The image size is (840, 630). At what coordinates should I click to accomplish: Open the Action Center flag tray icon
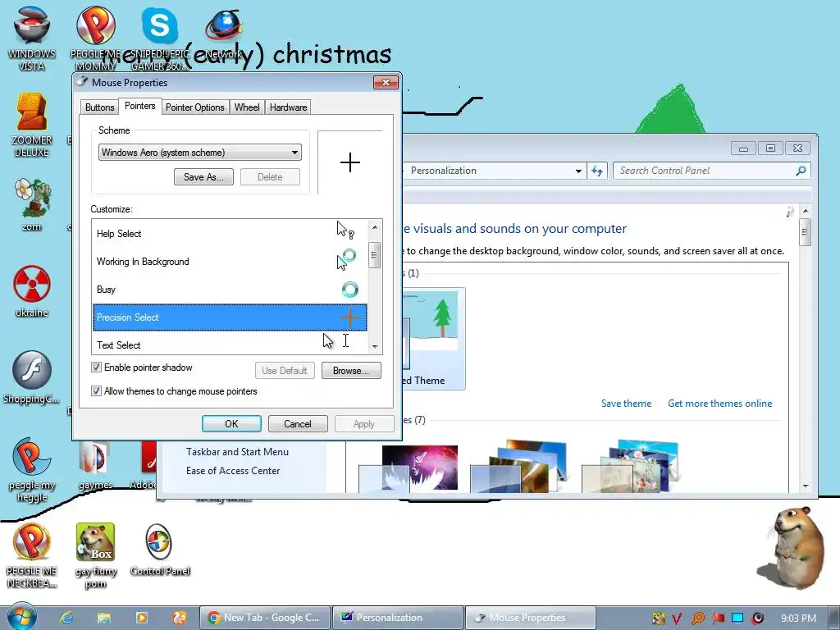point(719,619)
